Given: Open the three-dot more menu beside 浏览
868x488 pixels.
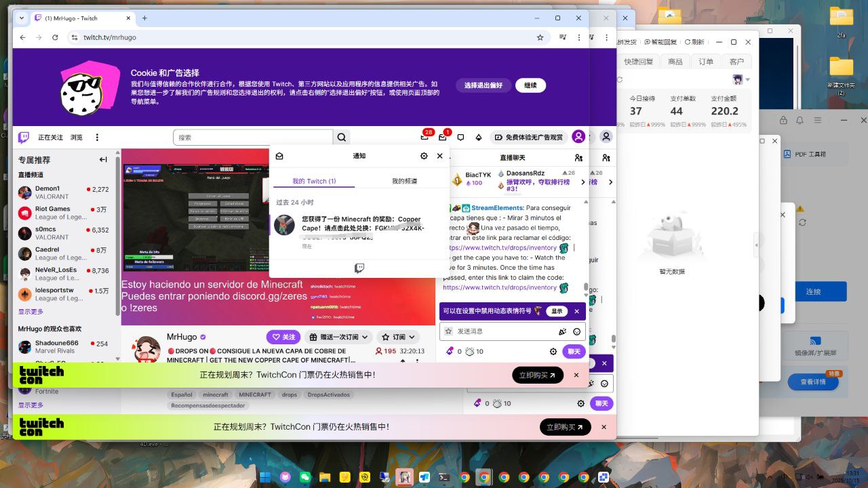Looking at the screenshot, I should [x=97, y=137].
